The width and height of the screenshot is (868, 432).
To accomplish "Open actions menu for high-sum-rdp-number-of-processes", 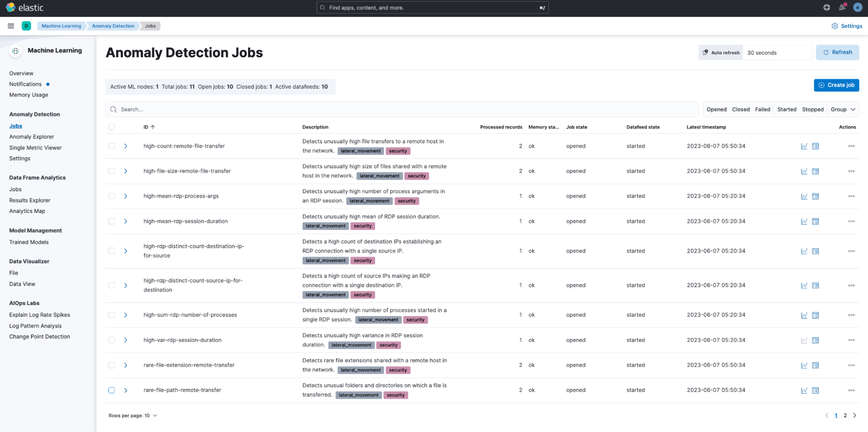I will coord(851,315).
